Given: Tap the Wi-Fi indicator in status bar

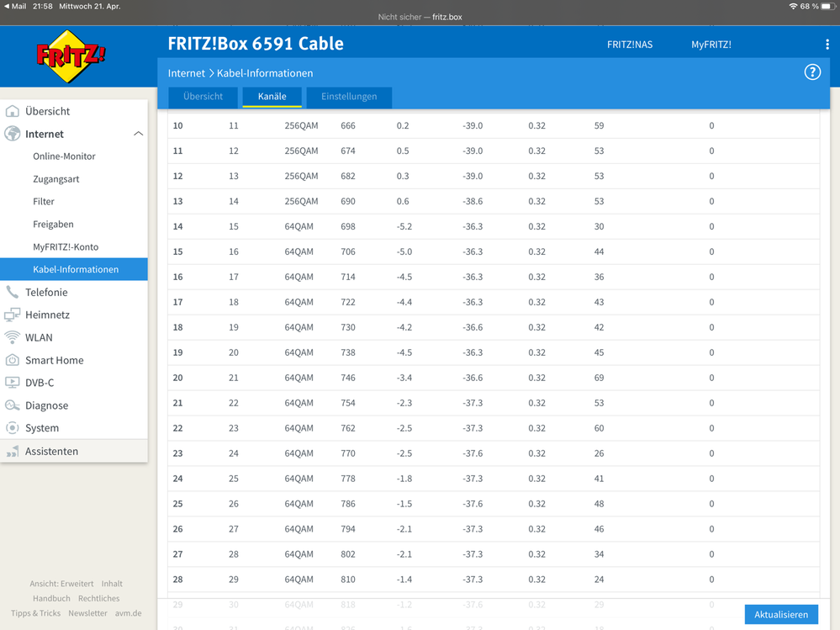Looking at the screenshot, I should point(794,7).
